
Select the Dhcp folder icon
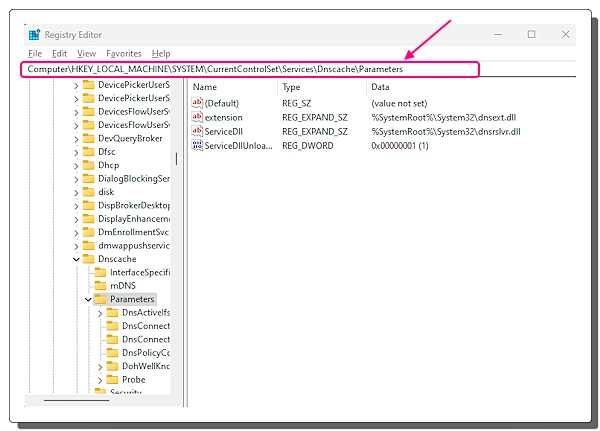pyautogui.click(x=88, y=165)
